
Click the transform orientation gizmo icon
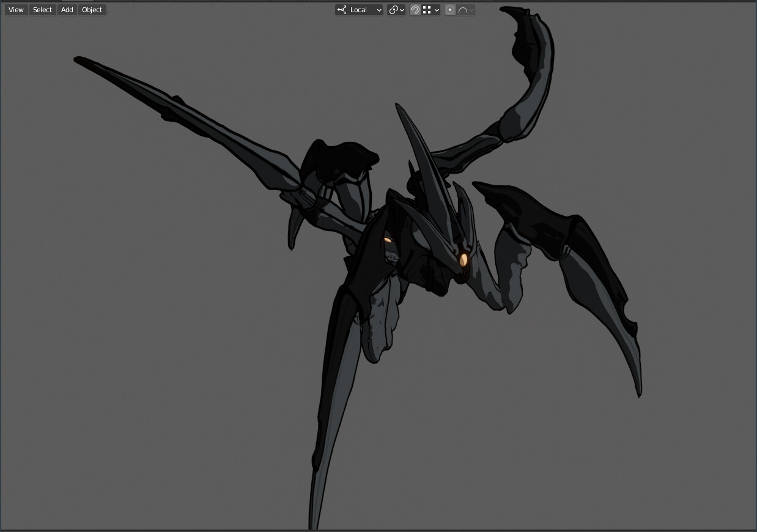342,10
